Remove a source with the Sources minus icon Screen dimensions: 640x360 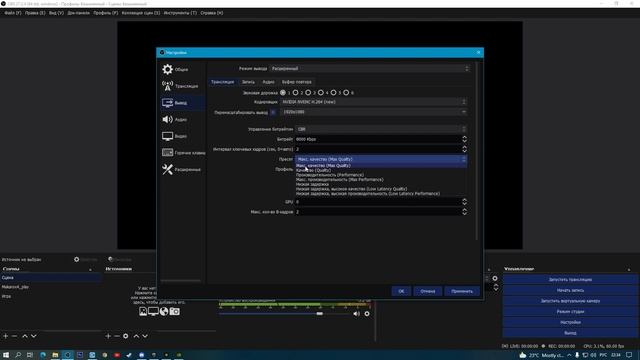point(117,336)
